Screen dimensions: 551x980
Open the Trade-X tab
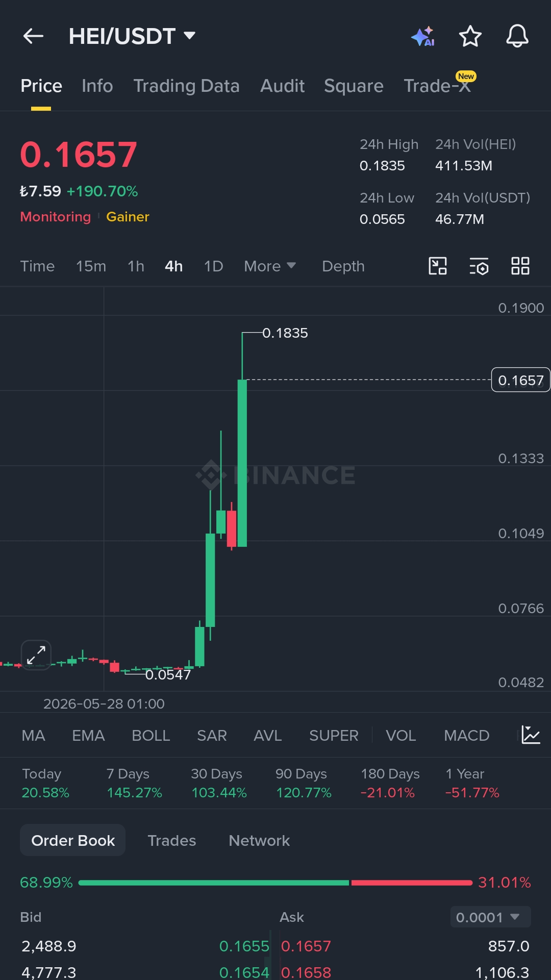coord(438,86)
